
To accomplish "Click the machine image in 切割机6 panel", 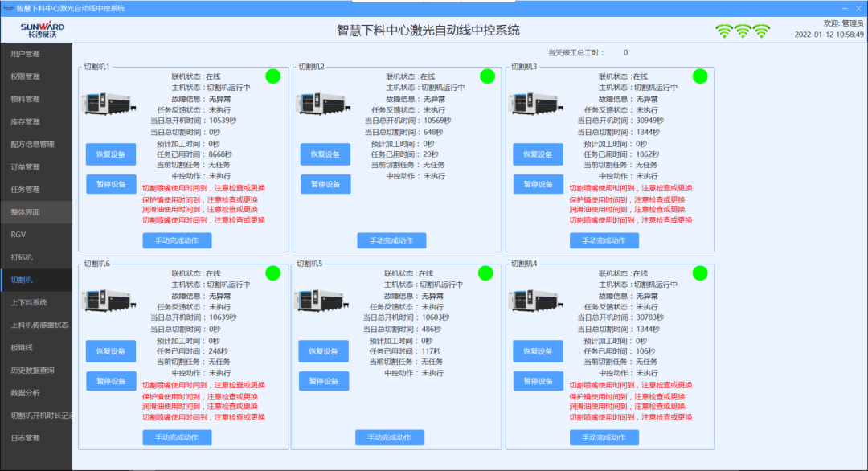I will tap(108, 301).
